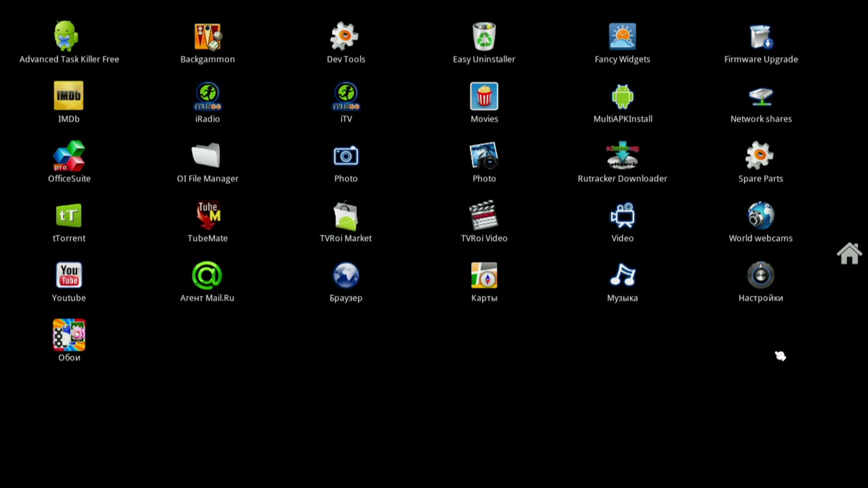Click the Home house button

[x=849, y=253]
